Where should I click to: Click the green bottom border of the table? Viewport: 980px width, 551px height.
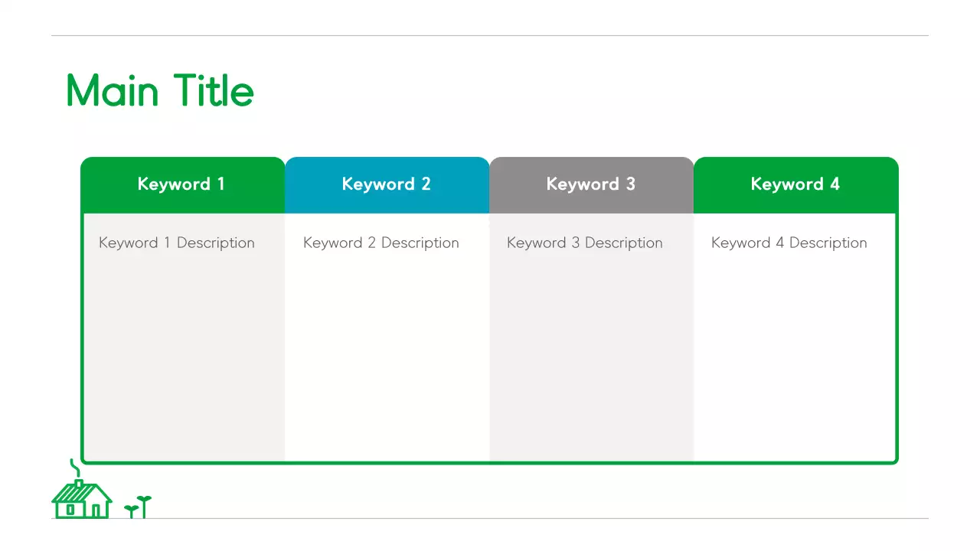(490, 462)
